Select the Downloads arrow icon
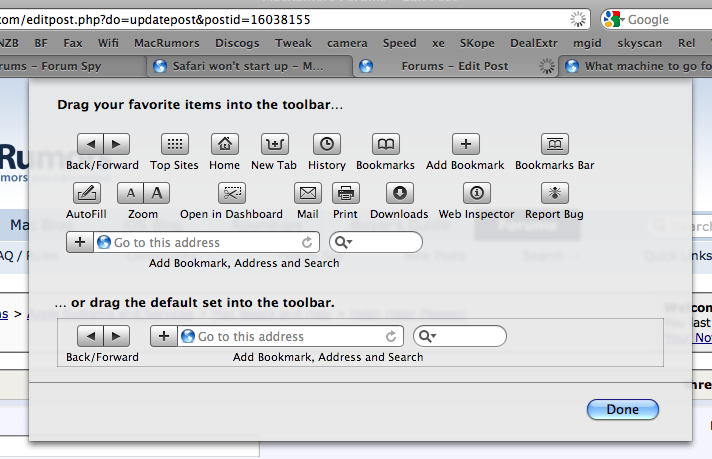The image size is (712, 459). (400, 193)
